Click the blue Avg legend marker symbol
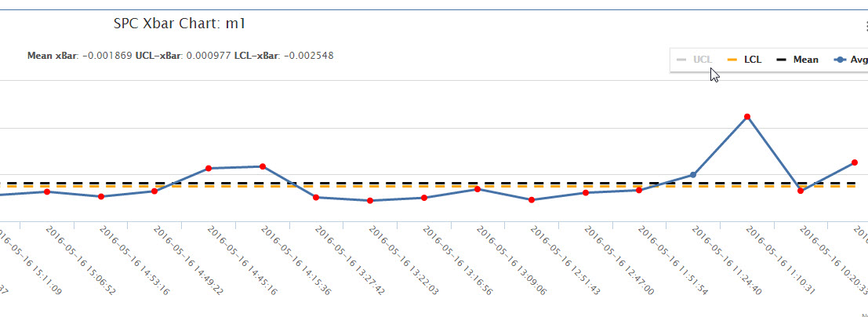Image resolution: width=868 pixels, height=317 pixels. point(839,60)
